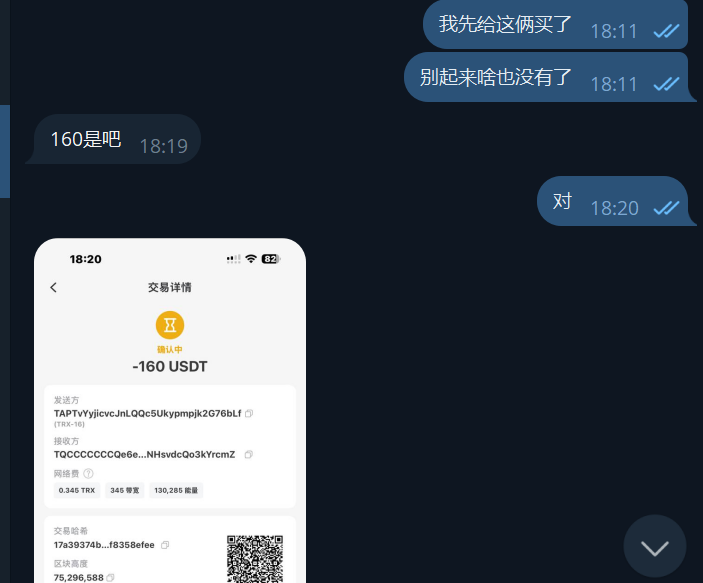The image size is (703, 583).
Task: Click the double-check read receipt on 对 message
Action: tap(666, 208)
